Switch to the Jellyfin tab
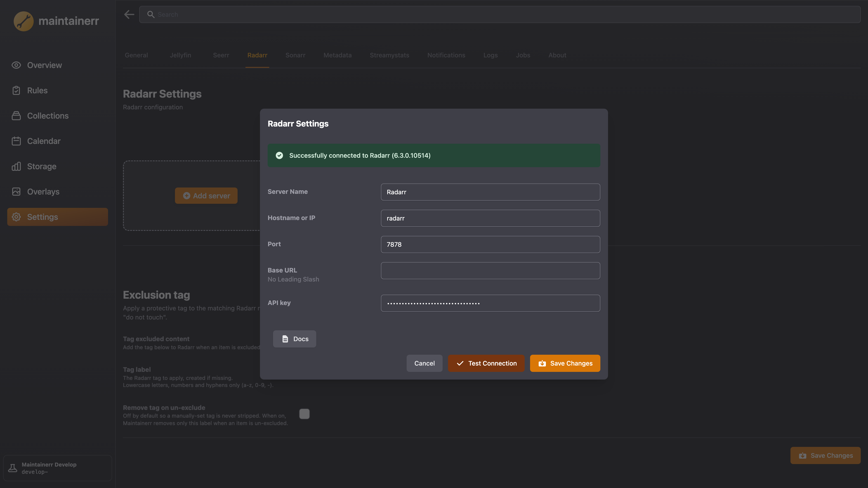This screenshot has height=488, width=868. [x=180, y=55]
